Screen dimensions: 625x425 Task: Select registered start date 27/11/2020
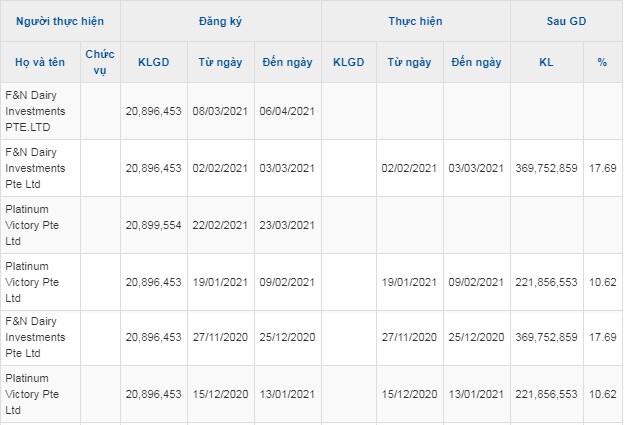point(220,337)
